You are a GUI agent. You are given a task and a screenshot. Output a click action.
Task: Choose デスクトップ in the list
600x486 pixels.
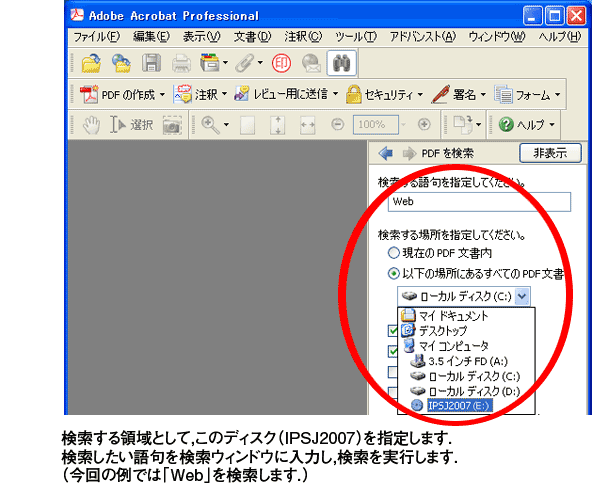point(466,331)
